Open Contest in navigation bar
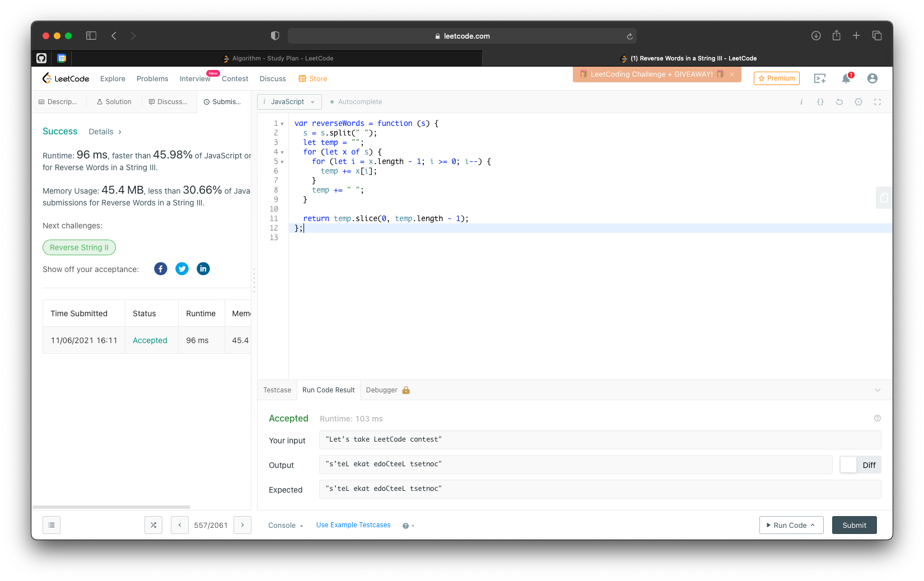The image size is (924, 581). (235, 79)
